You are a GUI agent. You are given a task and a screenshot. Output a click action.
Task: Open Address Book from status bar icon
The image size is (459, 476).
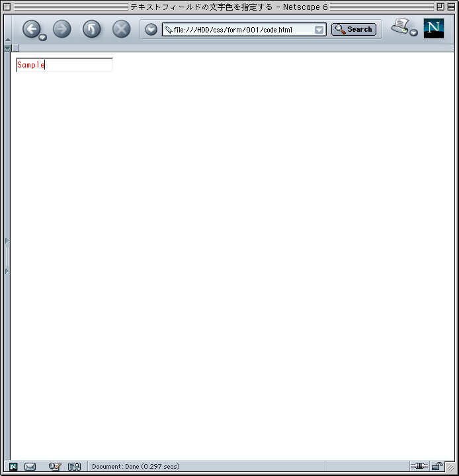pos(74,467)
